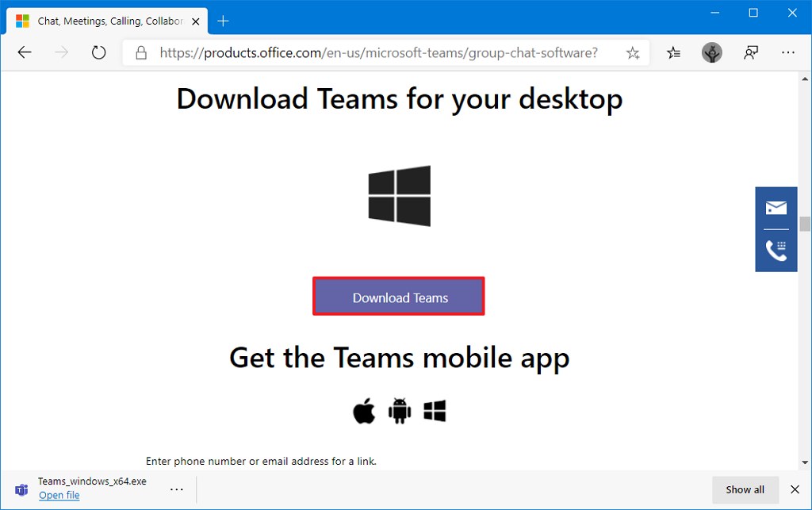Open the email contact panel on the right

coord(776,208)
